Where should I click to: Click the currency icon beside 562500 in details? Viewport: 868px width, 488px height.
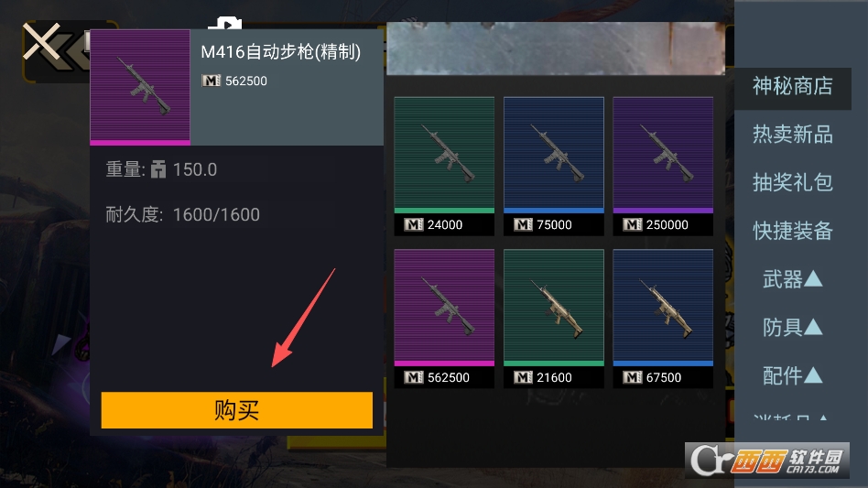[x=211, y=81]
